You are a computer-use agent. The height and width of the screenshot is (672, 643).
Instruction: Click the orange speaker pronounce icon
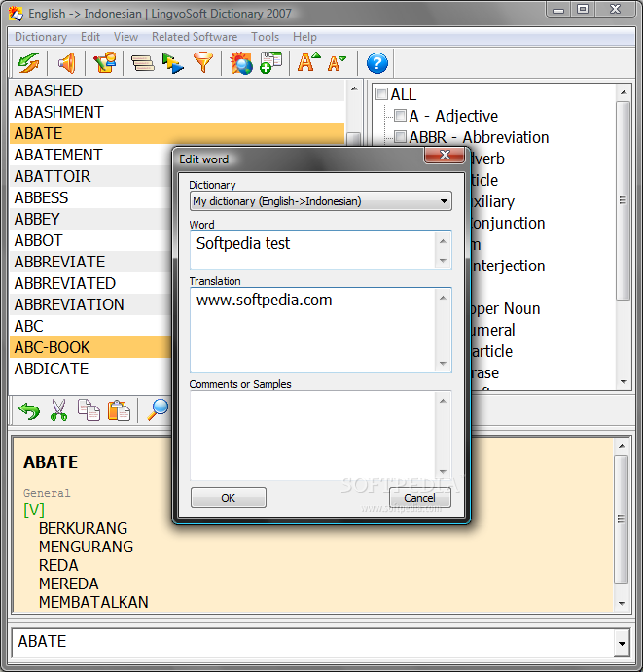(66, 63)
